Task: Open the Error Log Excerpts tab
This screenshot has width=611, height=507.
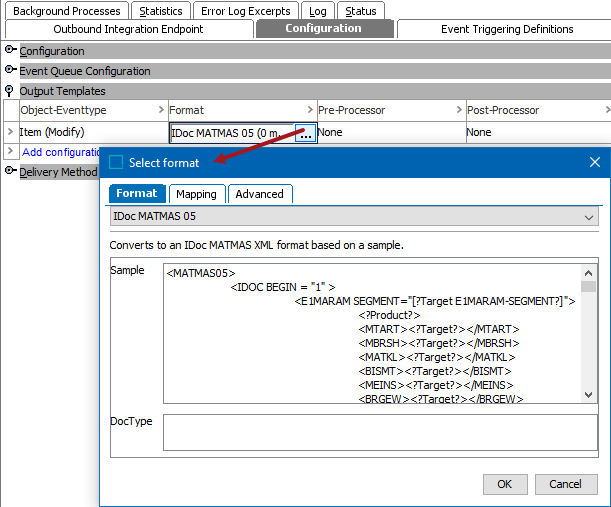Action: [x=245, y=11]
